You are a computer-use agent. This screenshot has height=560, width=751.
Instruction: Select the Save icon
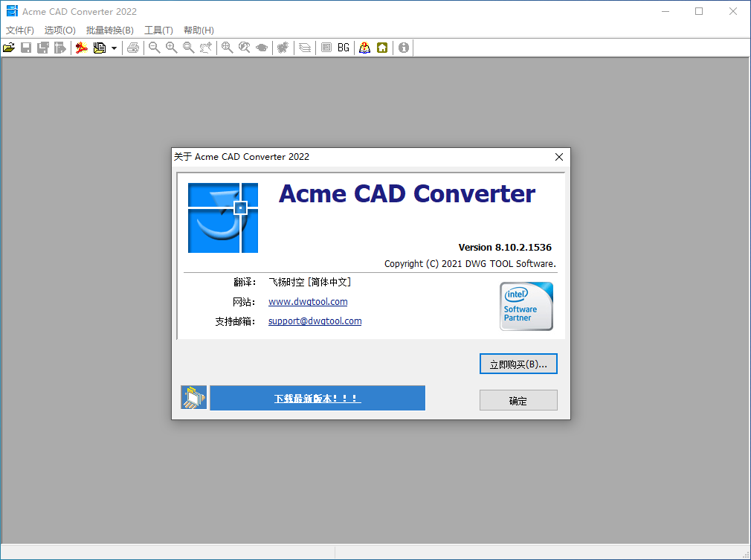pyautogui.click(x=26, y=47)
